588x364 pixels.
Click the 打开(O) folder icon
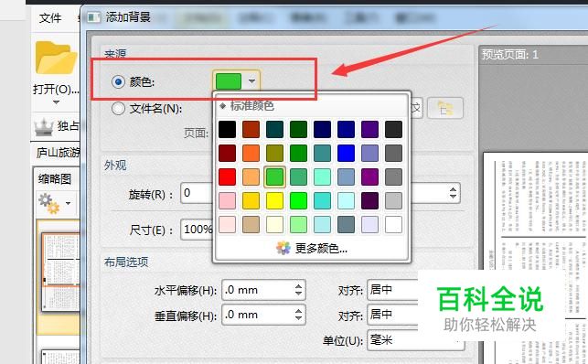(x=57, y=58)
